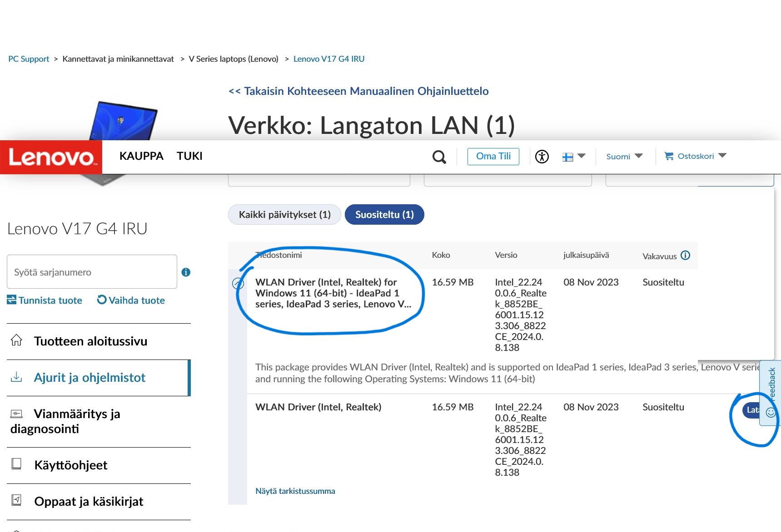Open the Lenovo V17 G4 IRU breadcrumb
This screenshot has width=781, height=532.
click(x=329, y=59)
